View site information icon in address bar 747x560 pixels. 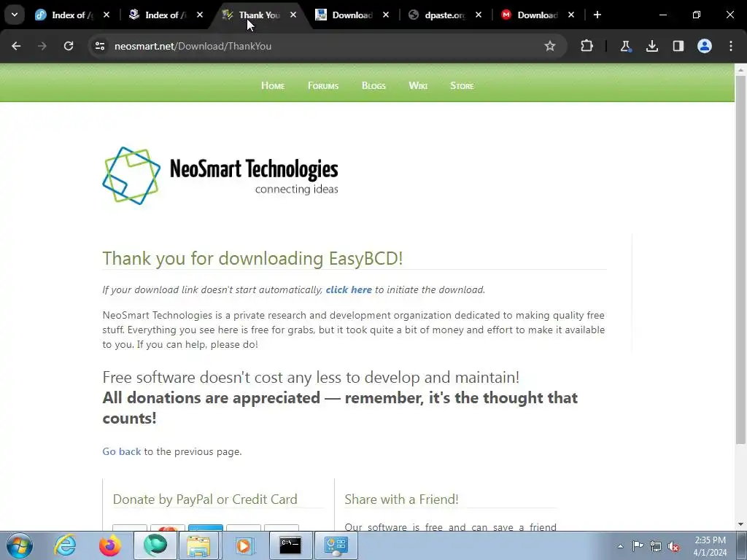pyautogui.click(x=100, y=46)
